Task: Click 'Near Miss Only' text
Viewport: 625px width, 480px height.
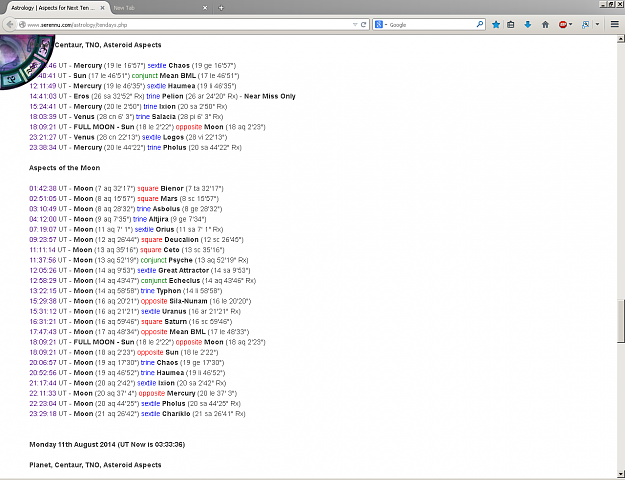Action: tap(269, 96)
